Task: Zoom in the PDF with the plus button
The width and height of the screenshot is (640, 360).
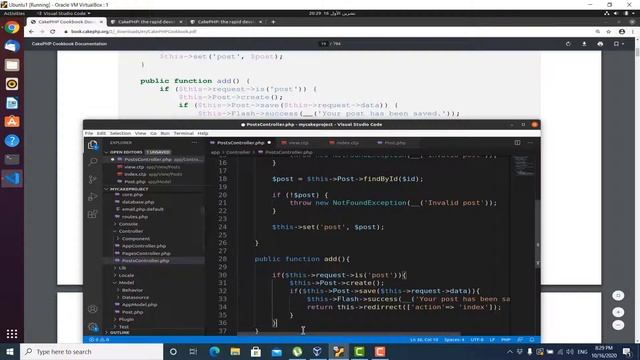Action: point(618,312)
